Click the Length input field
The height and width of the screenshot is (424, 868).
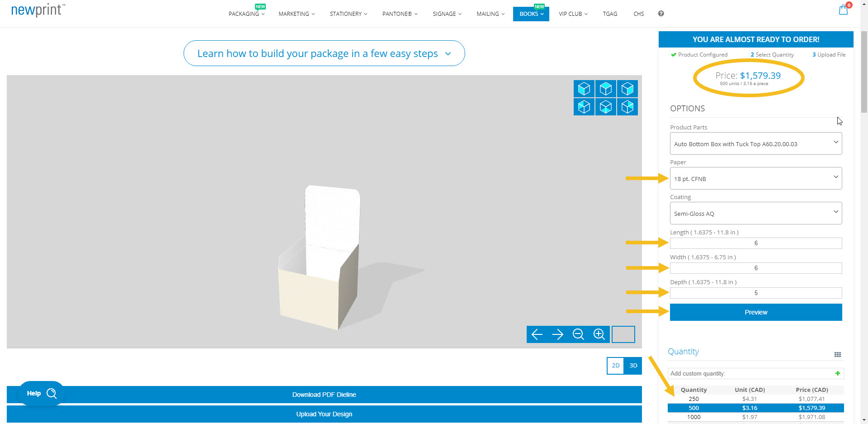(756, 243)
